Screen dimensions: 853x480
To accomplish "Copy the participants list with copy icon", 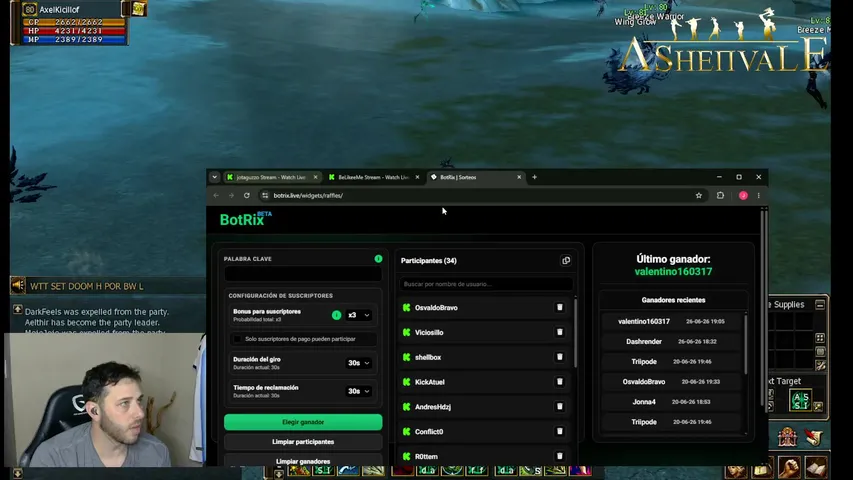I will 566,261.
